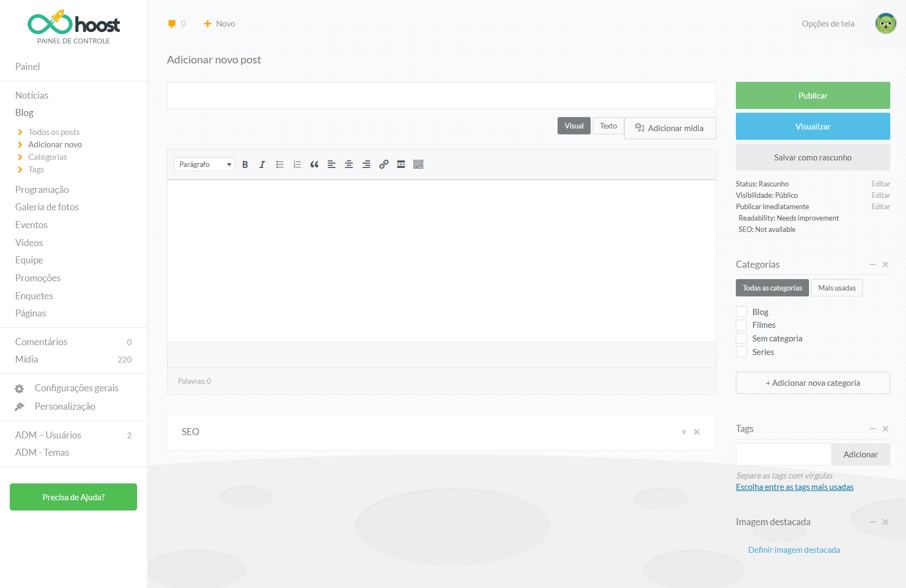This screenshot has width=906, height=588.
Task: Open the Parágrafo format dropdown
Action: (x=204, y=165)
